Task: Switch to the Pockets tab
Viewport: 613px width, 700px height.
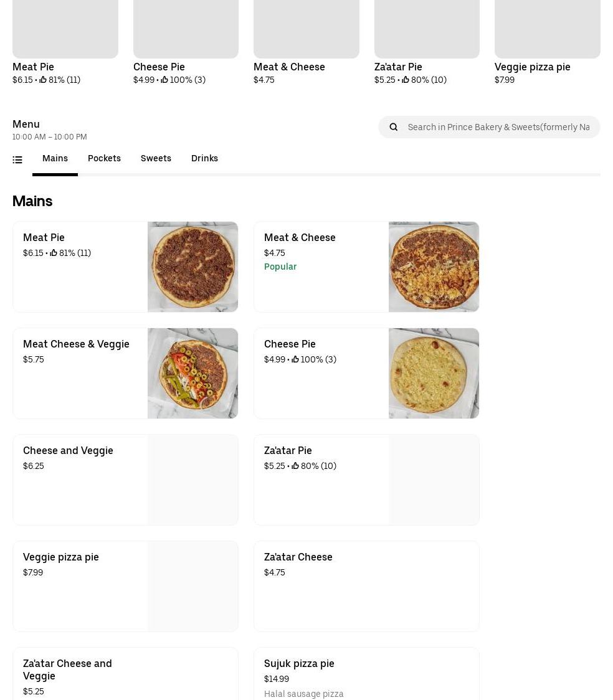Action: point(104,158)
